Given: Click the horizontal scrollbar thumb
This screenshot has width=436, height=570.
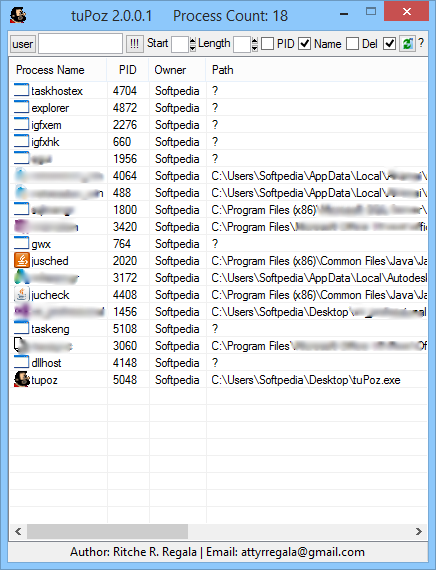Looking at the screenshot, I should point(107,531).
